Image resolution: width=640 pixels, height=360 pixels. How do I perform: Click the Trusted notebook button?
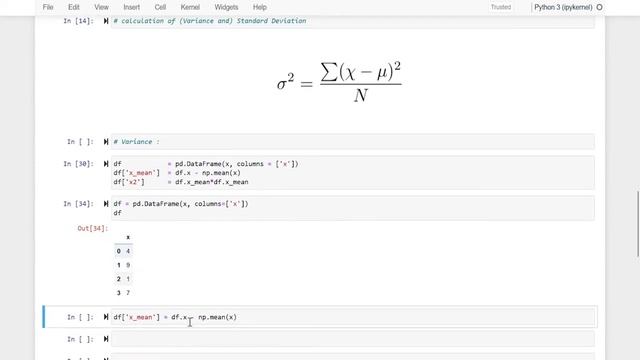pyautogui.click(x=501, y=7)
